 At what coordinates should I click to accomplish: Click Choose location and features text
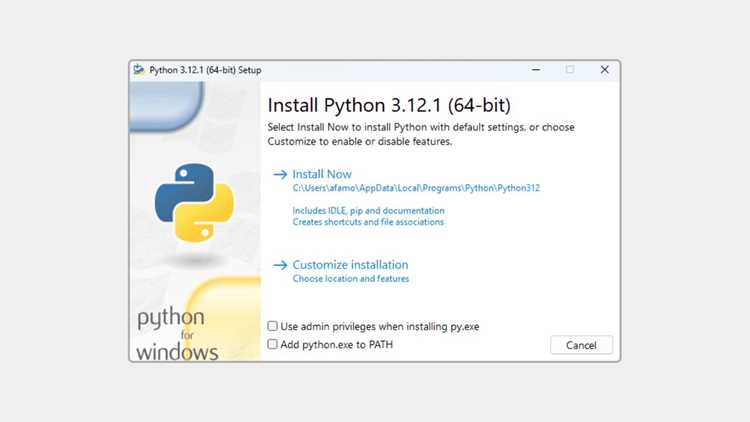coord(351,278)
